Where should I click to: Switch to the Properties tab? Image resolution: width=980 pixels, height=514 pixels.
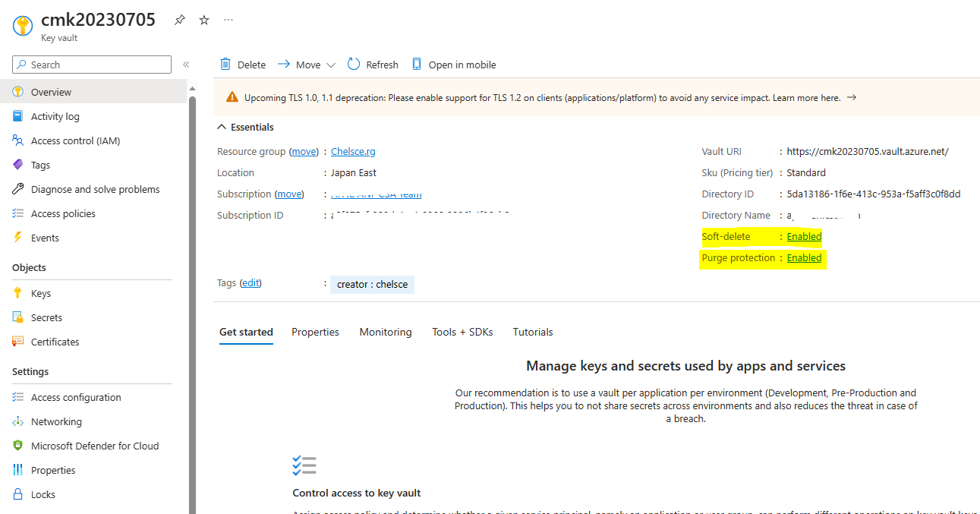pos(315,332)
